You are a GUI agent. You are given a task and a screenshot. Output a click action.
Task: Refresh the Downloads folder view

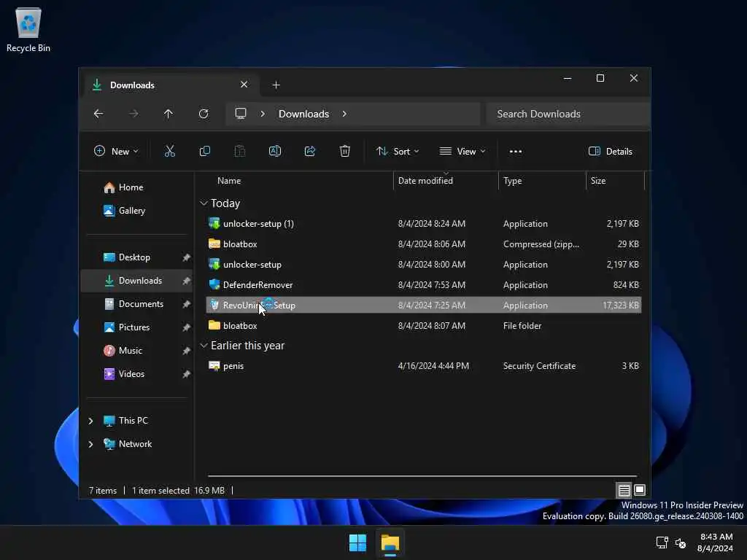204,114
